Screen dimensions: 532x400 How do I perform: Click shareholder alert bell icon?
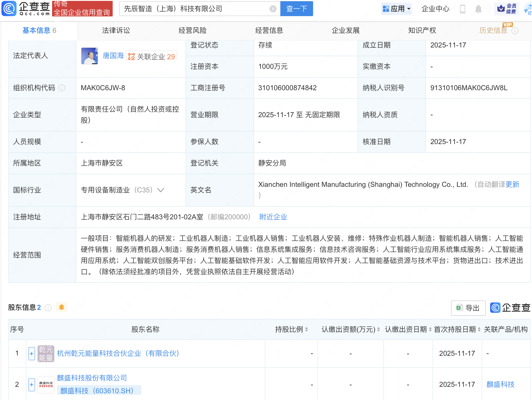coord(61,307)
